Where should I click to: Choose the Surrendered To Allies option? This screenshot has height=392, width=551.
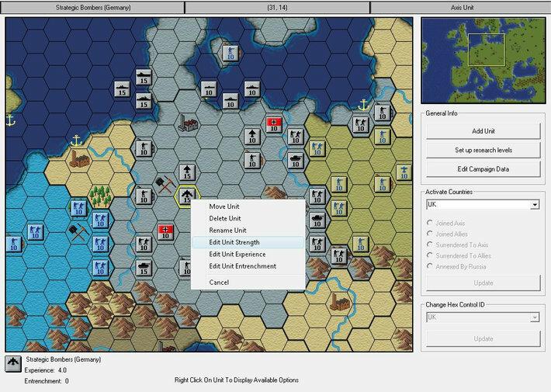coord(429,255)
